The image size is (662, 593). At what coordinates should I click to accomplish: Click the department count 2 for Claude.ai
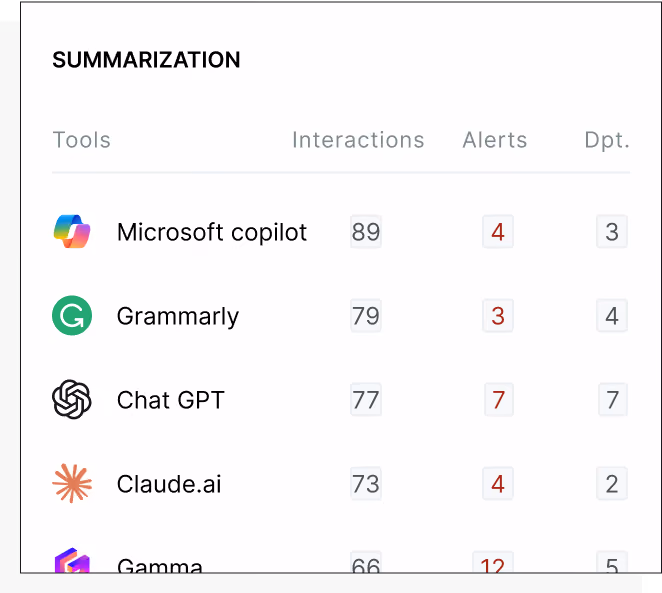pyautogui.click(x=612, y=484)
